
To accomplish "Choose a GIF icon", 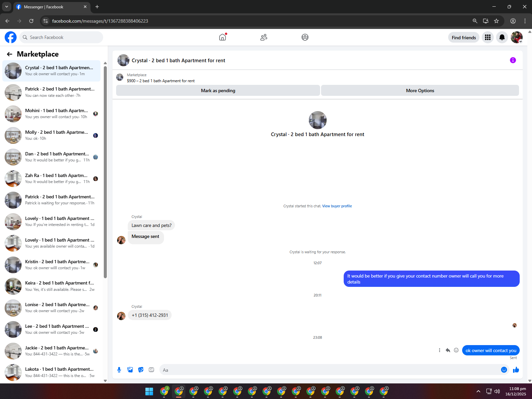I will coord(151,370).
